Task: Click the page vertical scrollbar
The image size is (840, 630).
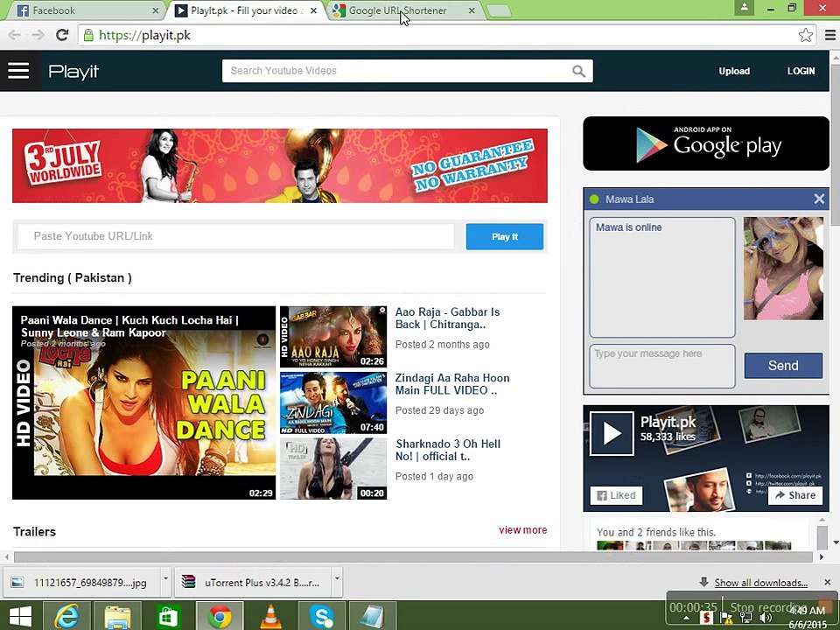Action: tap(835, 144)
